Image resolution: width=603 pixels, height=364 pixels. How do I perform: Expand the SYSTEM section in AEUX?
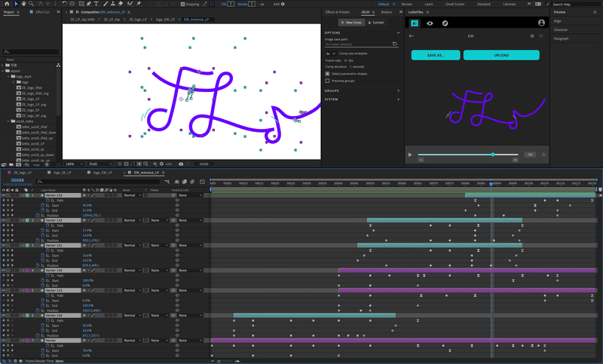398,99
